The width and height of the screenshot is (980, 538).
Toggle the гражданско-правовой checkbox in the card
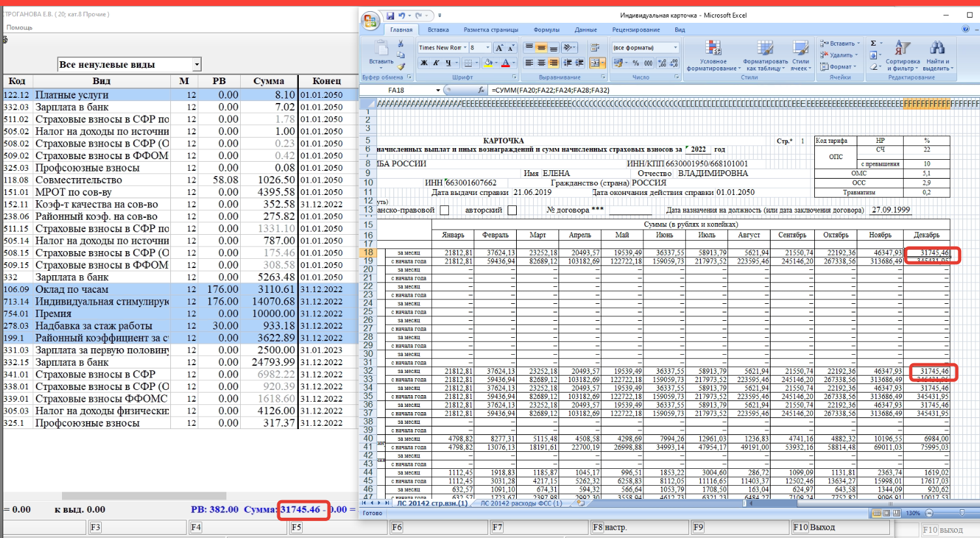pos(444,210)
